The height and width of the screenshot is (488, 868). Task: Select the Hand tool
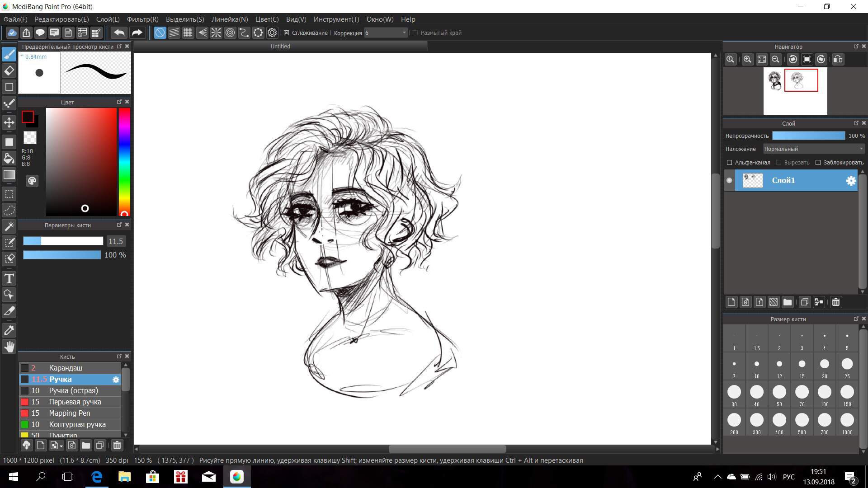click(x=9, y=347)
